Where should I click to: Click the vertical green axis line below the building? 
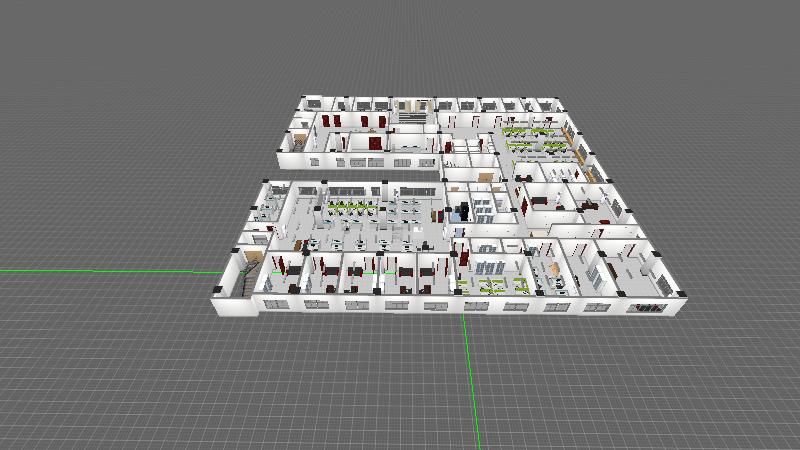point(472,380)
